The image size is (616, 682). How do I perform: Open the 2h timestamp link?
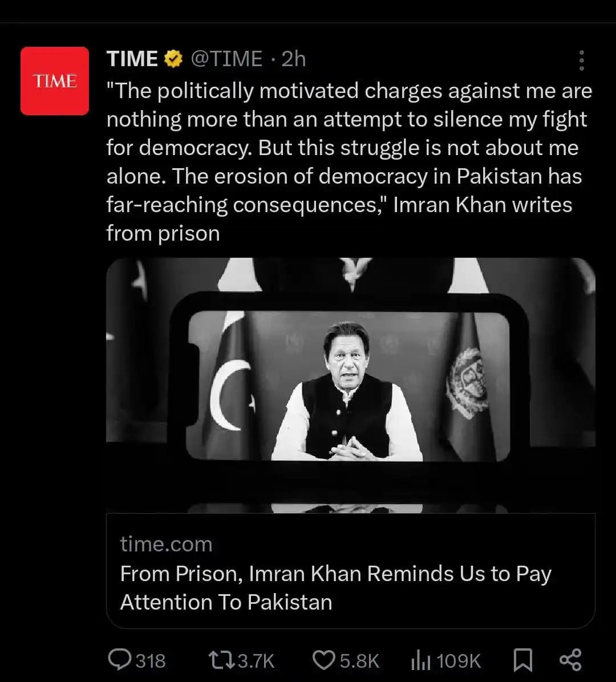pyautogui.click(x=294, y=59)
